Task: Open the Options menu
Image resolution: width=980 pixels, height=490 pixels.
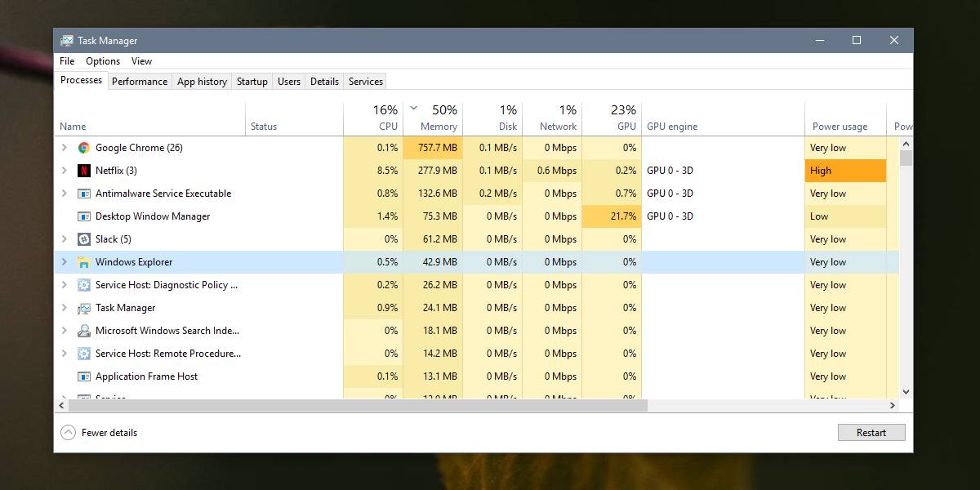Action: [x=102, y=60]
